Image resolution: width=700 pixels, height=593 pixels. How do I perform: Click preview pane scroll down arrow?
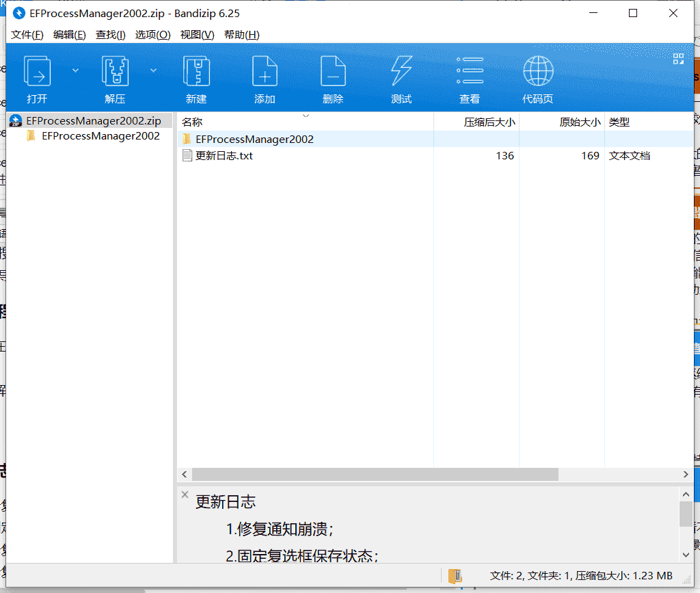pyautogui.click(x=686, y=555)
